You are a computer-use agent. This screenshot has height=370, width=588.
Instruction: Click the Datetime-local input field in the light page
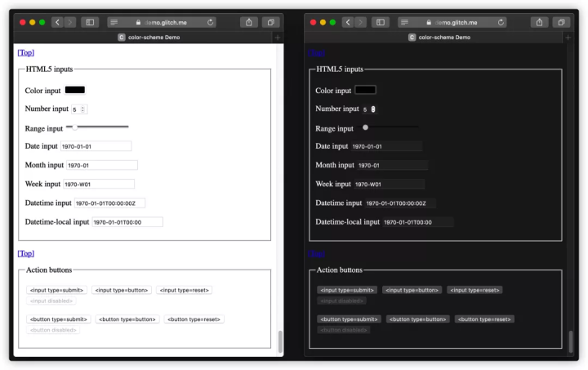(x=127, y=222)
